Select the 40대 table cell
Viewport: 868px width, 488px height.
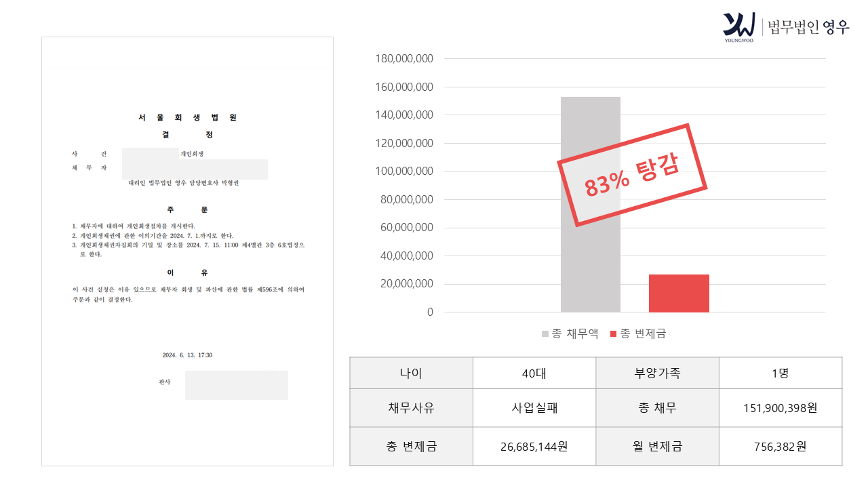tap(534, 373)
